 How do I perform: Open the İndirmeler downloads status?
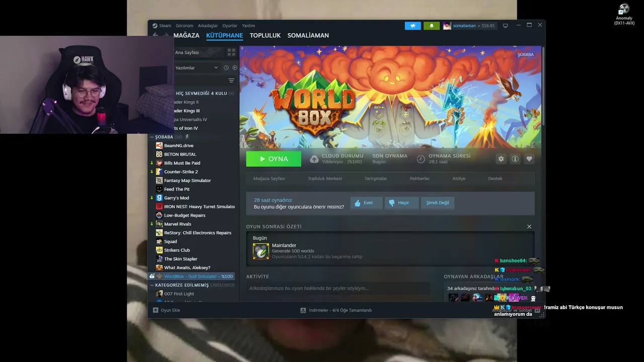click(x=336, y=310)
